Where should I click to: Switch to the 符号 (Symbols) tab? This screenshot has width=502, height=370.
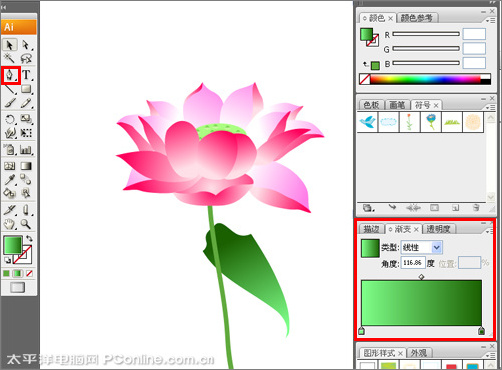pos(426,105)
